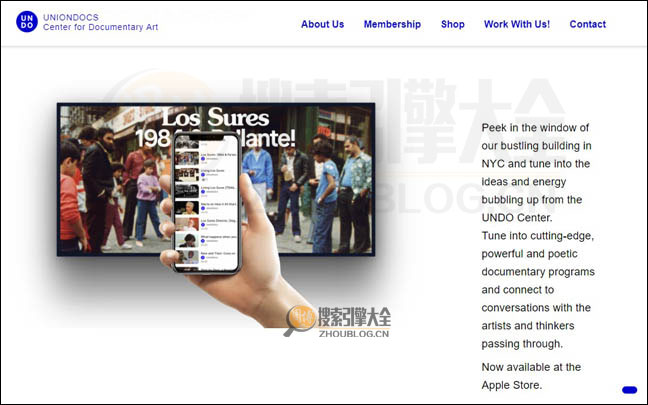The image size is (648, 405).
Task: Select the 'Now available at the Apple Store.' text
Action: coord(531,376)
